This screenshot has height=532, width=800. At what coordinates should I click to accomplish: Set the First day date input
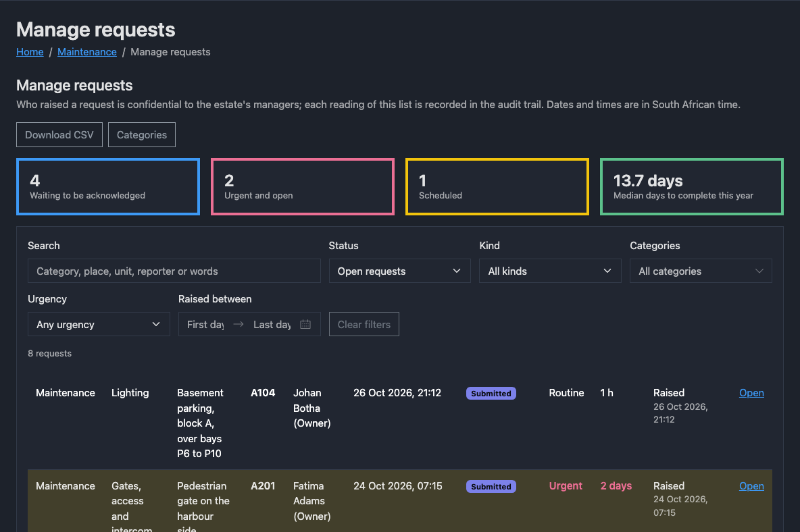point(205,324)
